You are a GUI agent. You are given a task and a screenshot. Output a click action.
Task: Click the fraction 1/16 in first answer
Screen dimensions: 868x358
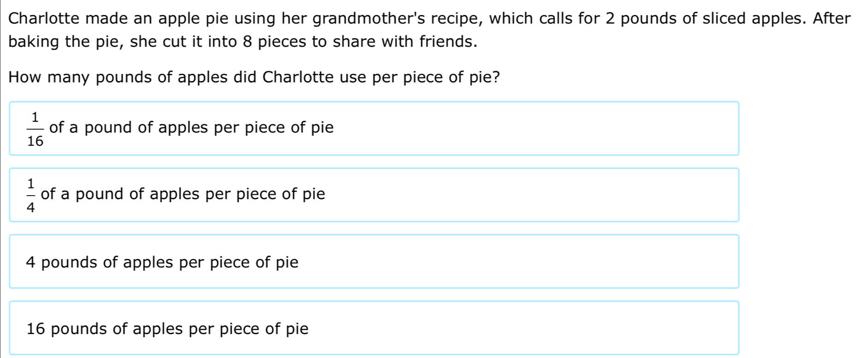tap(35, 129)
